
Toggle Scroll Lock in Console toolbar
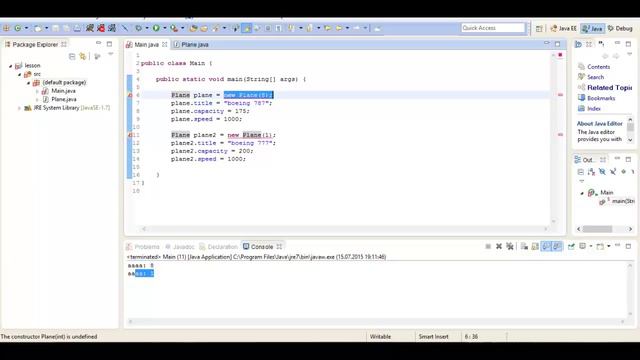(535, 246)
